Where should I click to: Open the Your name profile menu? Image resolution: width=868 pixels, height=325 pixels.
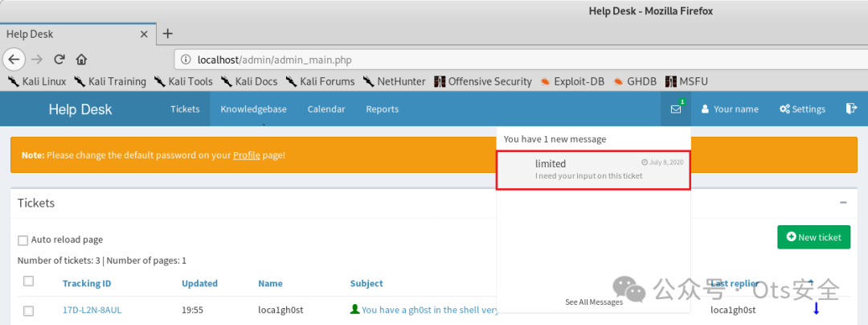pos(730,109)
